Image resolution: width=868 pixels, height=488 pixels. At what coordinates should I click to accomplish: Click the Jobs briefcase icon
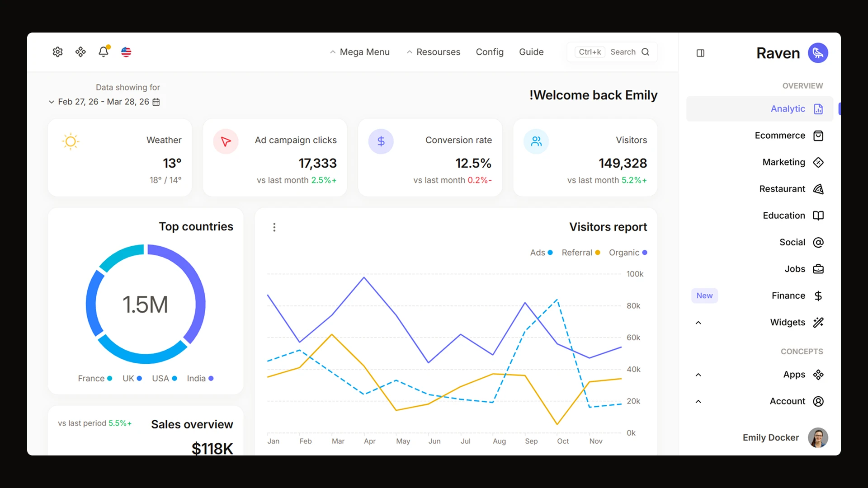[x=818, y=269]
